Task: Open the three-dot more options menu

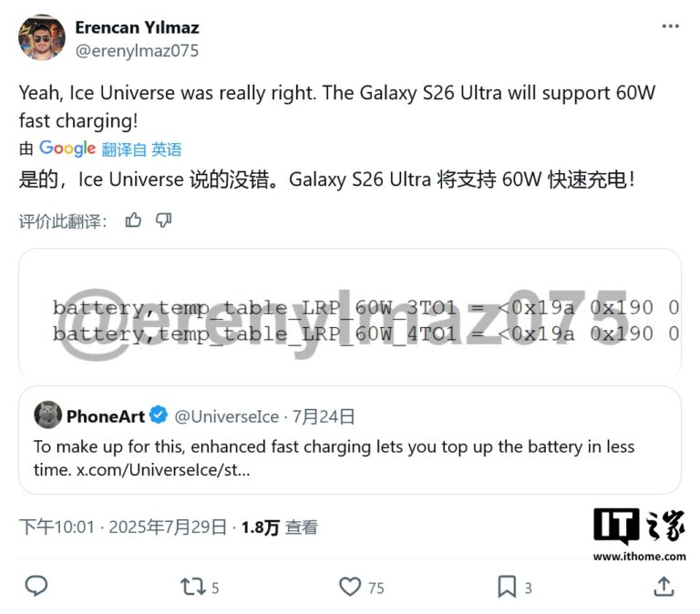Action: pyautogui.click(x=670, y=26)
